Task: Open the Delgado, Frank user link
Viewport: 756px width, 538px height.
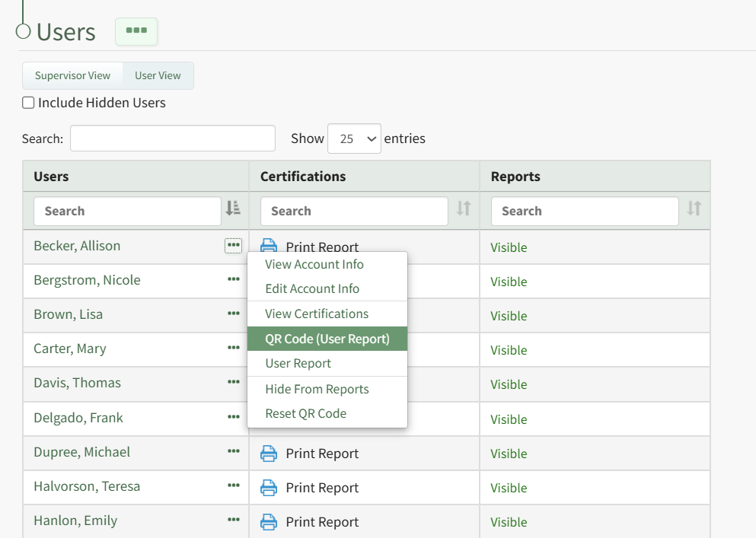Action: click(x=78, y=418)
